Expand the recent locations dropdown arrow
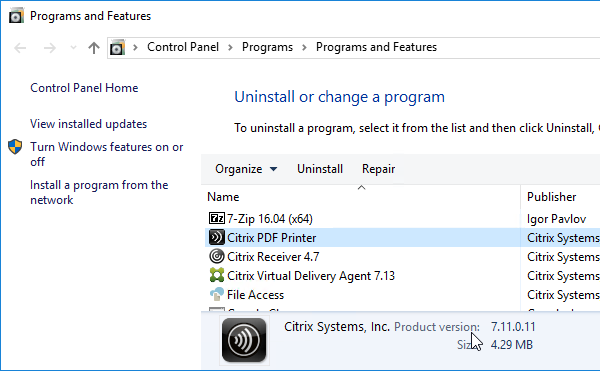600x371 pixels. (x=73, y=48)
